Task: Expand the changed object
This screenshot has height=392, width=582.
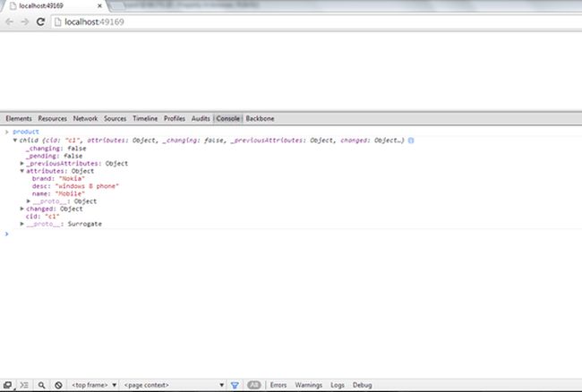Action: click(x=21, y=209)
